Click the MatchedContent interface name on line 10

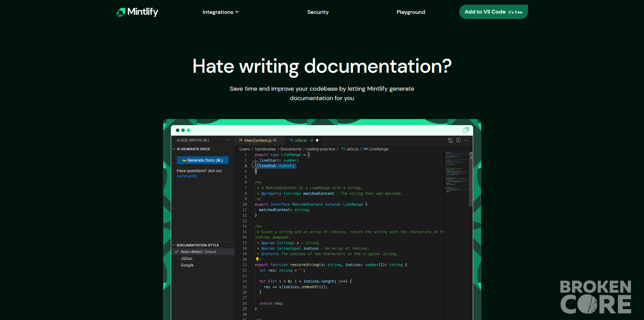(x=308, y=205)
